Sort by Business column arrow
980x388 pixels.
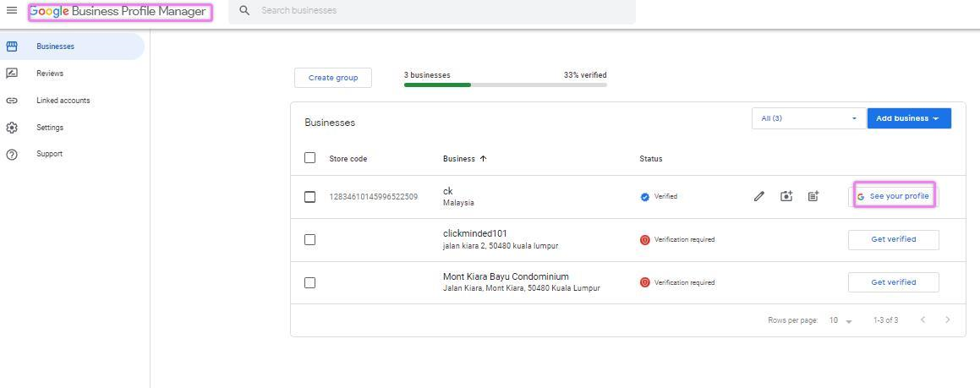pos(484,159)
